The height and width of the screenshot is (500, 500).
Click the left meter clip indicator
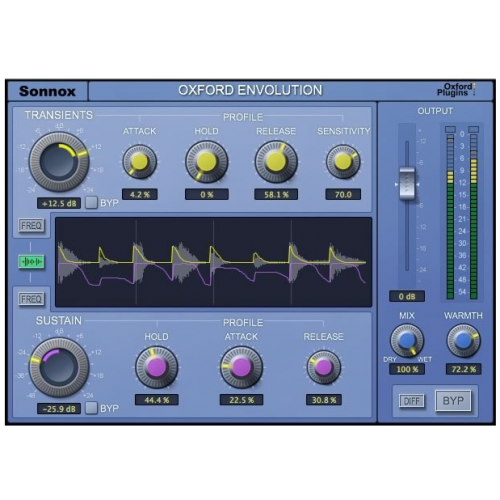[x=450, y=129]
